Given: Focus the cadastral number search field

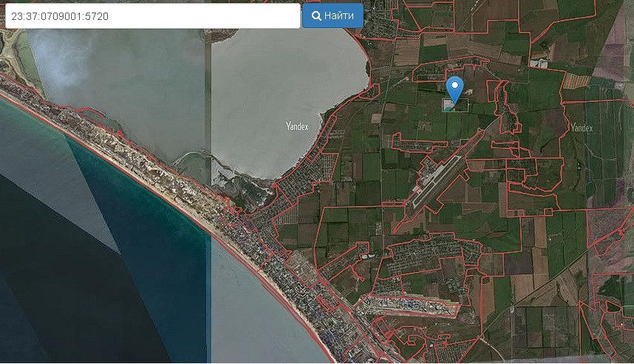Looking at the screenshot, I should point(152,16).
